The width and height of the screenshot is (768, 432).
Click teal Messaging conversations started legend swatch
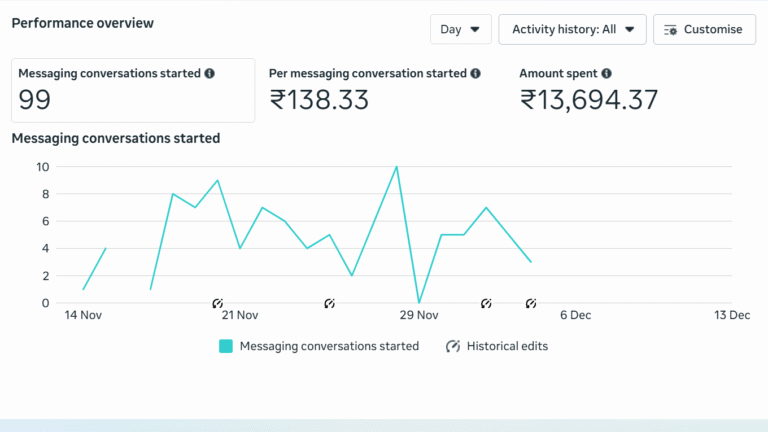coord(226,346)
